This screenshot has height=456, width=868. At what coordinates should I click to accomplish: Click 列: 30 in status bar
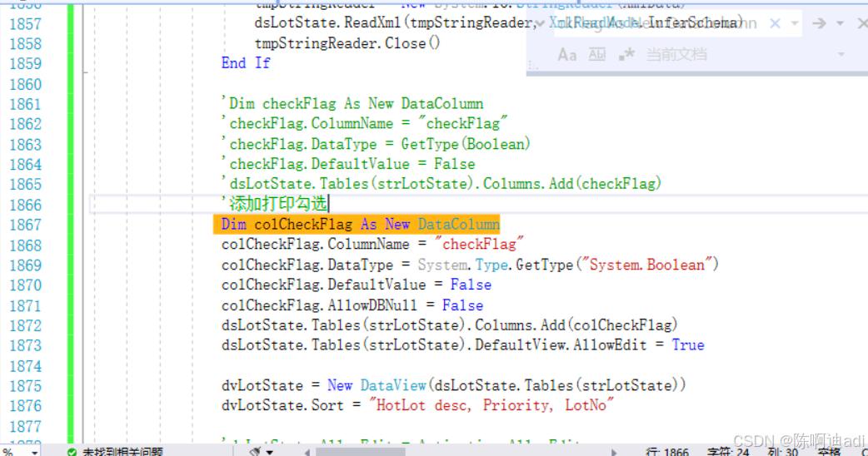(x=783, y=452)
